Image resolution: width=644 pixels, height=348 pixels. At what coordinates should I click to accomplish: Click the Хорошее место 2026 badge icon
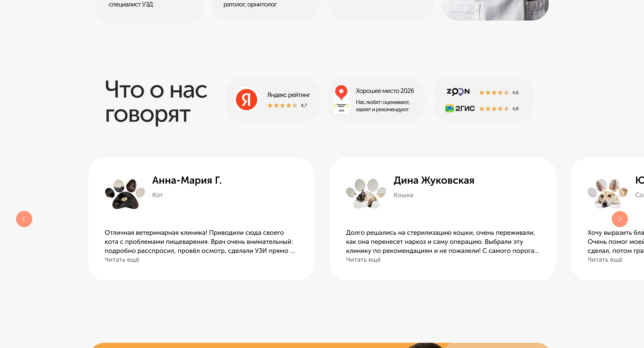(341, 99)
